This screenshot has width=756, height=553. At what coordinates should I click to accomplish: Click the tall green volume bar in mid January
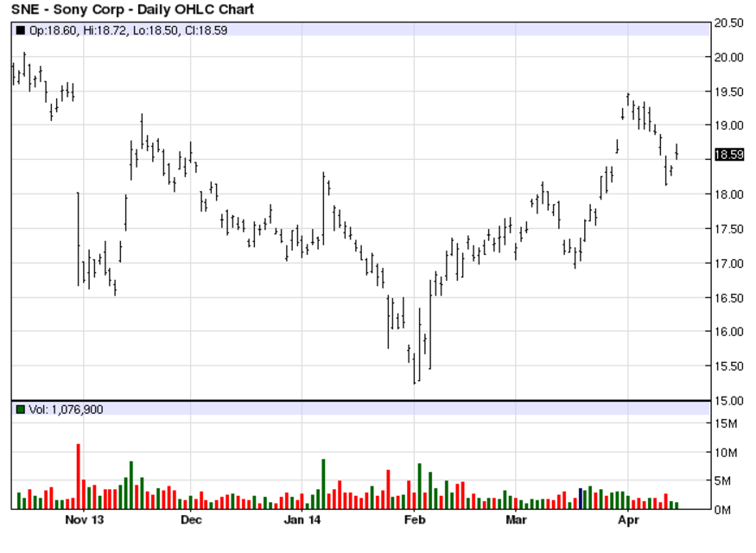tap(323, 484)
